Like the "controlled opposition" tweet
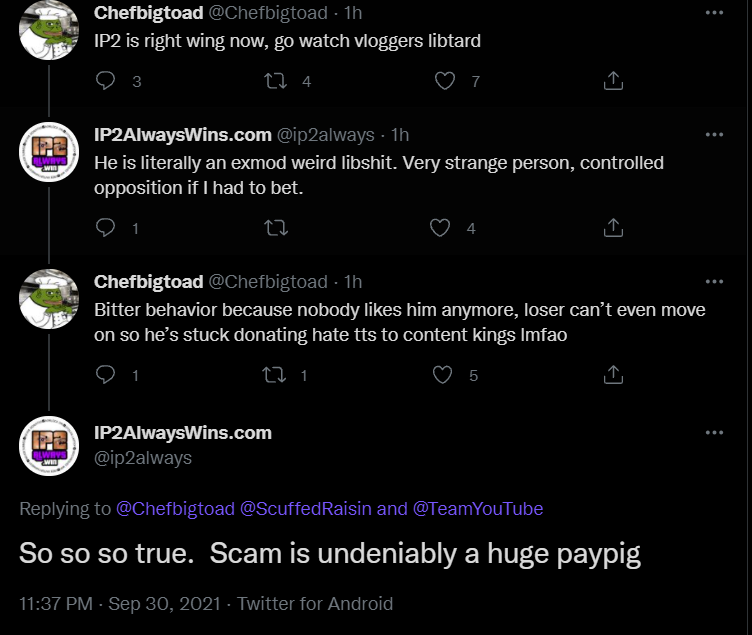Image resolution: width=752 pixels, height=635 pixels. 440,227
